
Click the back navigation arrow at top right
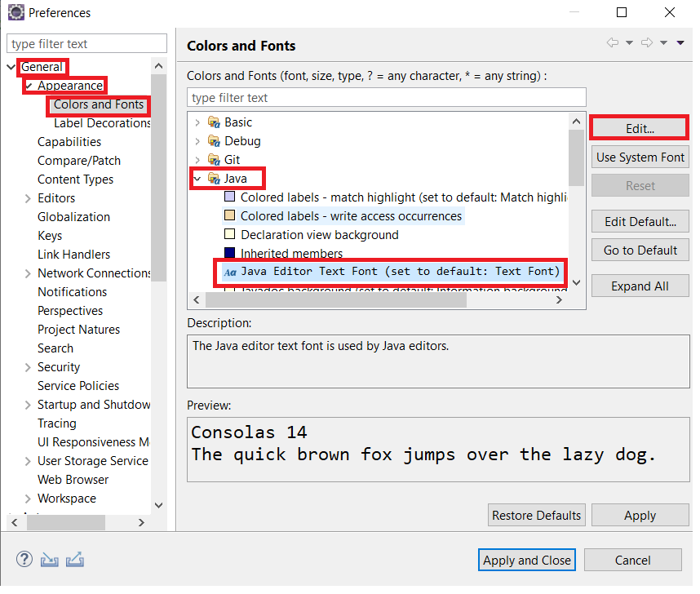pos(612,43)
